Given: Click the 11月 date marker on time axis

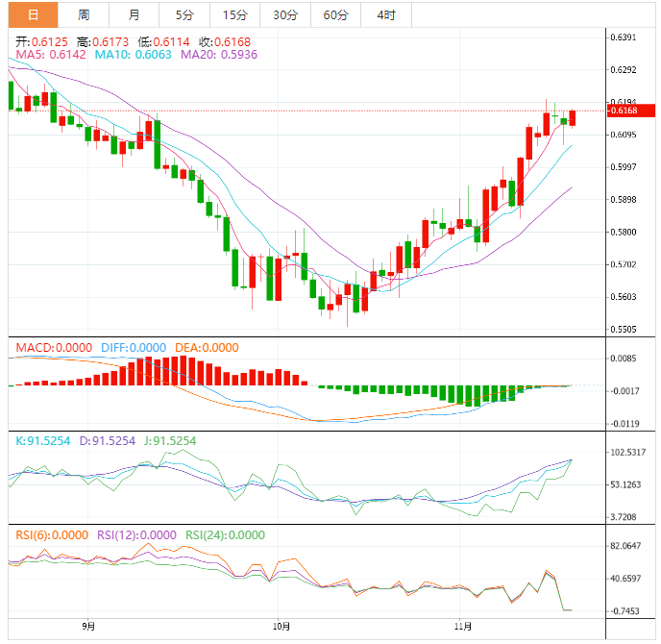Looking at the screenshot, I should coord(462,627).
